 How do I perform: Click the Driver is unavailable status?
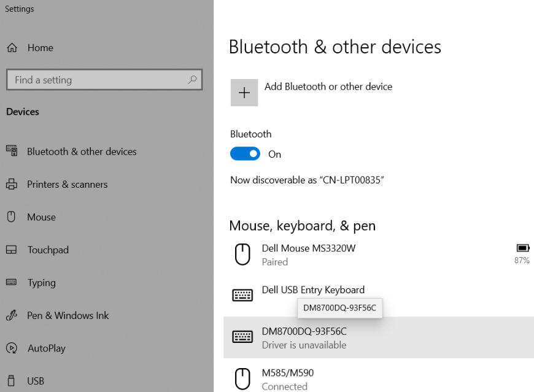(304, 345)
